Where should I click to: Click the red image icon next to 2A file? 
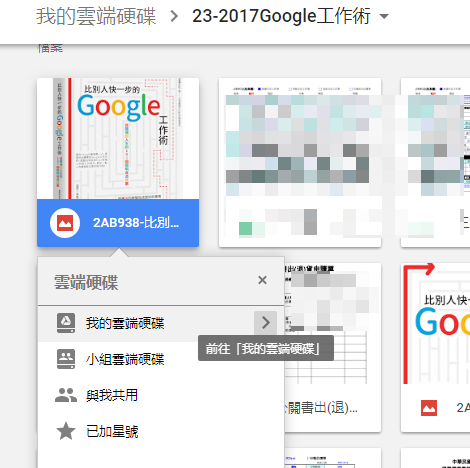click(x=429, y=408)
